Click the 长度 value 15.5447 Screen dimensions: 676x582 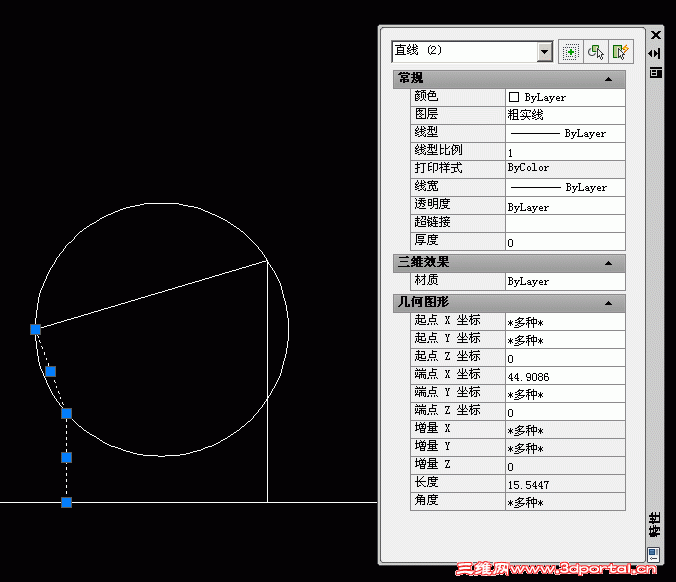pyautogui.click(x=565, y=484)
